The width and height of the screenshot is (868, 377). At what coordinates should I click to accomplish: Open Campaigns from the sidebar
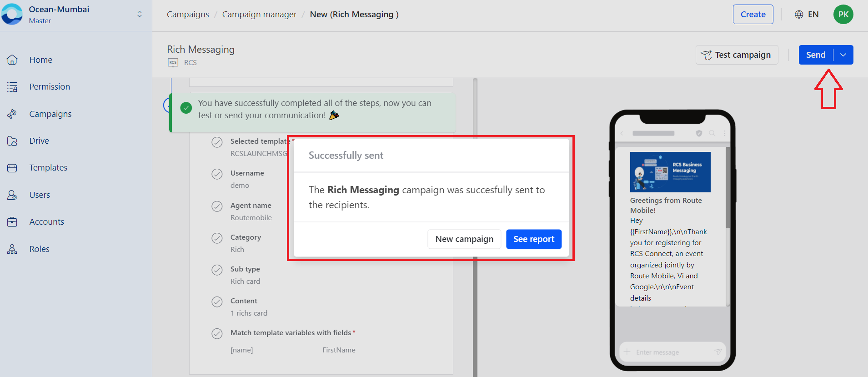[x=50, y=114]
